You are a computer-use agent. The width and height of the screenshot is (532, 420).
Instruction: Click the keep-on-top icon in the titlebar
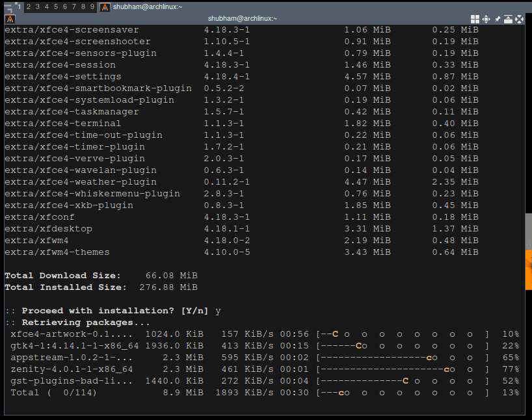508,19
